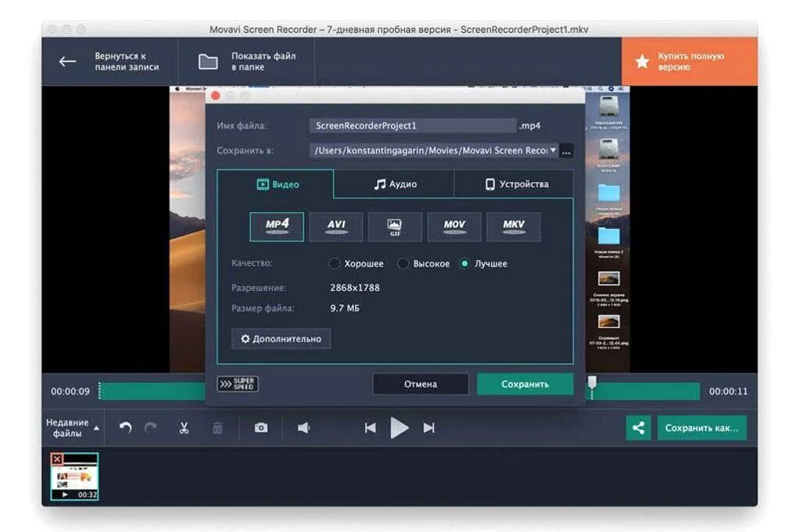
Task: Open the 00:32 recording thumbnail
Action: tap(74, 477)
